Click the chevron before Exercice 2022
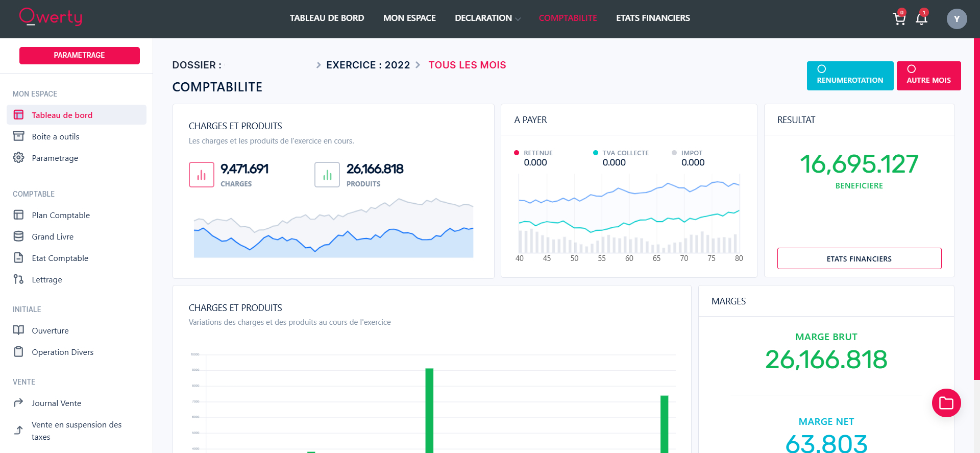980x453 pixels. (x=318, y=65)
